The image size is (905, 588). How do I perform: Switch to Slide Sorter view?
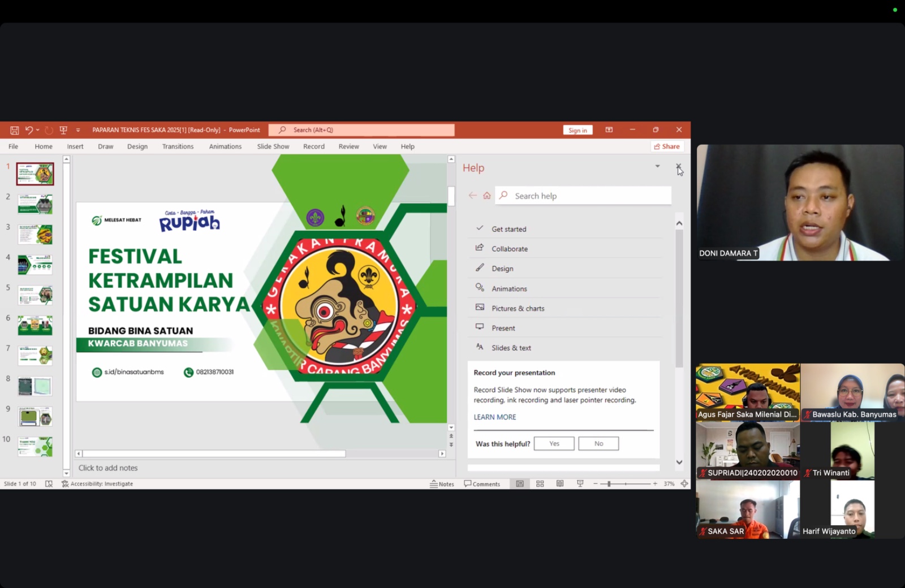[x=540, y=484]
